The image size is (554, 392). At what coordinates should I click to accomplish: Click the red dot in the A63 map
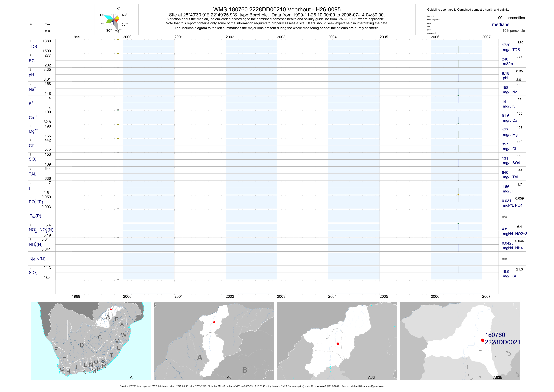pyautogui.click(x=338, y=344)
